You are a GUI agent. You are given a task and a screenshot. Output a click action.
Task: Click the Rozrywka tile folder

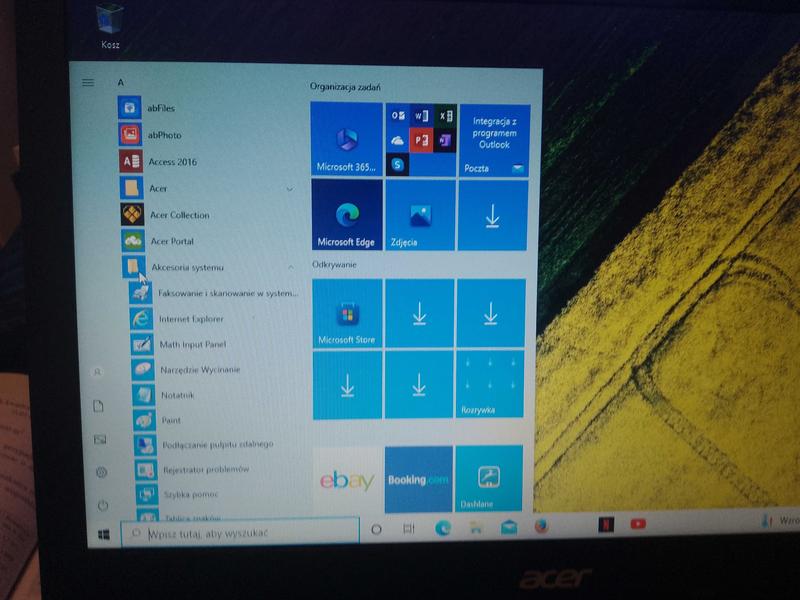(490, 385)
